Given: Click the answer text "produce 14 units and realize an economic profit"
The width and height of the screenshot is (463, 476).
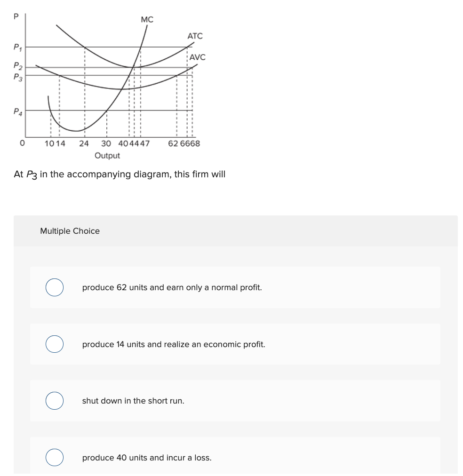Looking at the screenshot, I should 174,344.
